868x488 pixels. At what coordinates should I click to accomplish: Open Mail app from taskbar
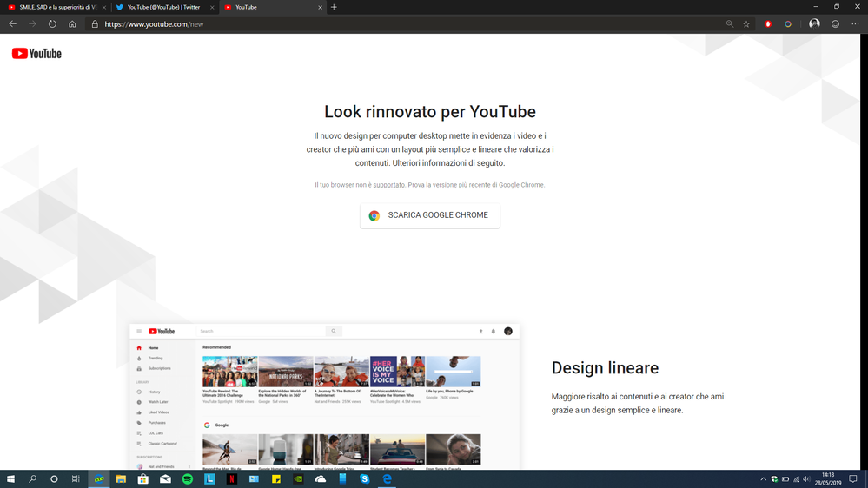point(165,478)
